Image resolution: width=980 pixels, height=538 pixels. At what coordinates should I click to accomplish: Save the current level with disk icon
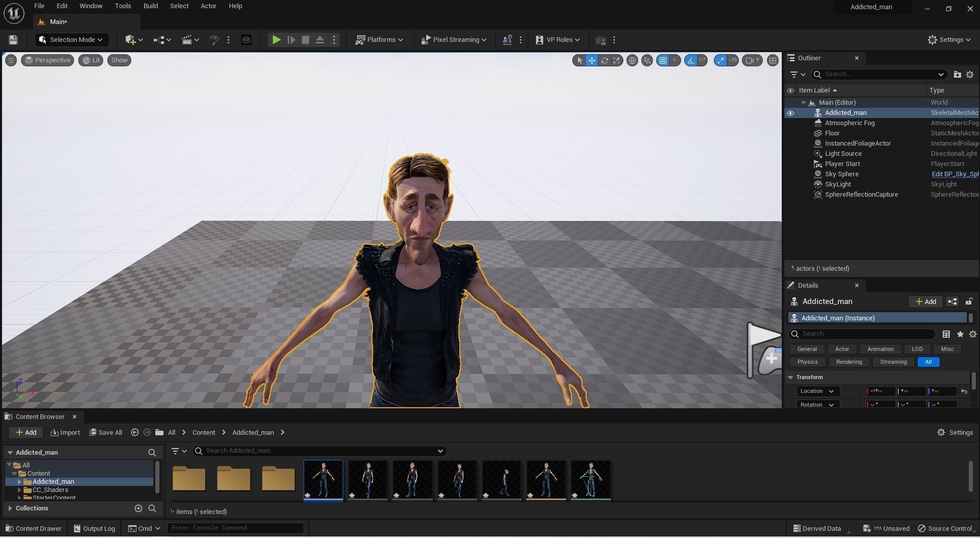(13, 40)
